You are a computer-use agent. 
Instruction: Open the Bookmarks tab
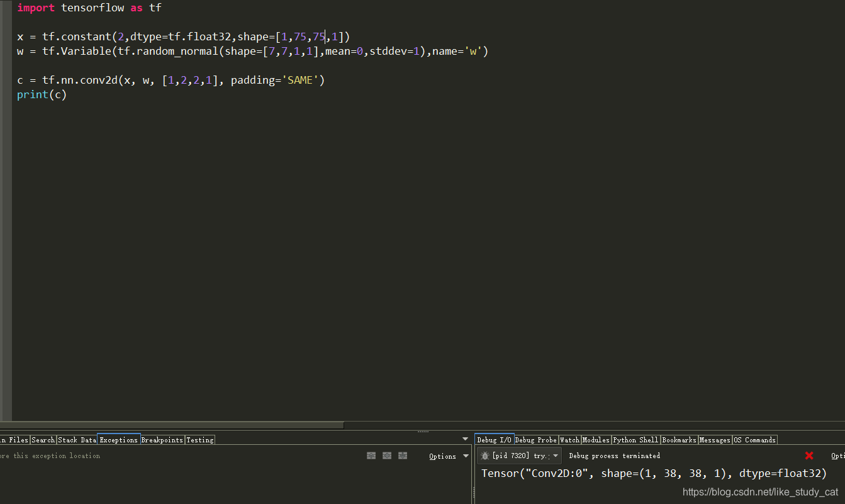[x=679, y=440]
